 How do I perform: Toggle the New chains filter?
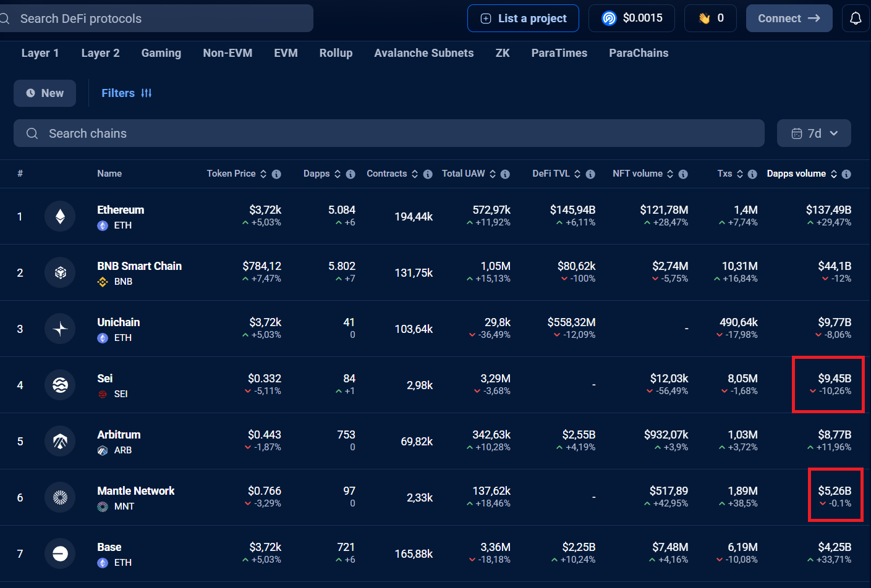coord(45,93)
